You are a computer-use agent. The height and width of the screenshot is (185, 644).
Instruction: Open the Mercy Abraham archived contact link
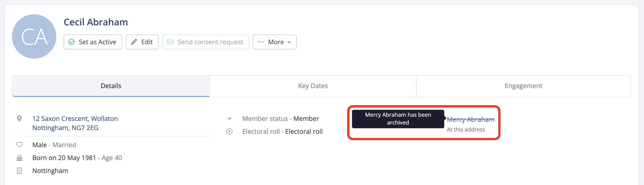click(471, 119)
